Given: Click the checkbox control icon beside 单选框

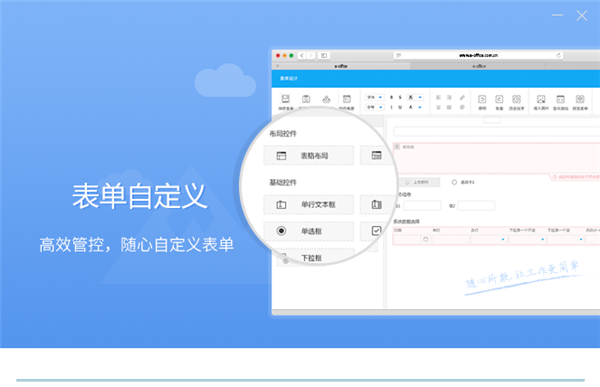Looking at the screenshot, I should pos(377,230).
